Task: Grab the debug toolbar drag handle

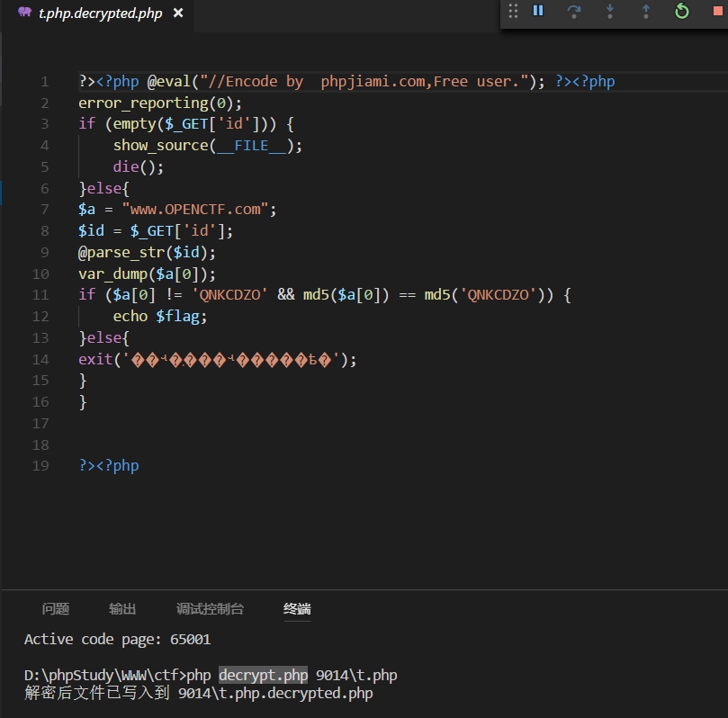Action: (513, 11)
